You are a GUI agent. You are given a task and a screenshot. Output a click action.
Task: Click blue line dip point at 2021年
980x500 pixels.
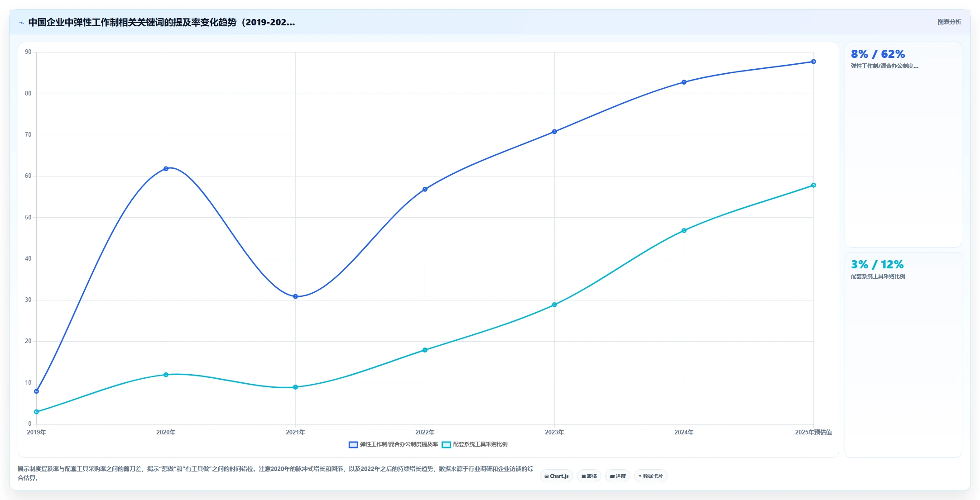coord(295,296)
